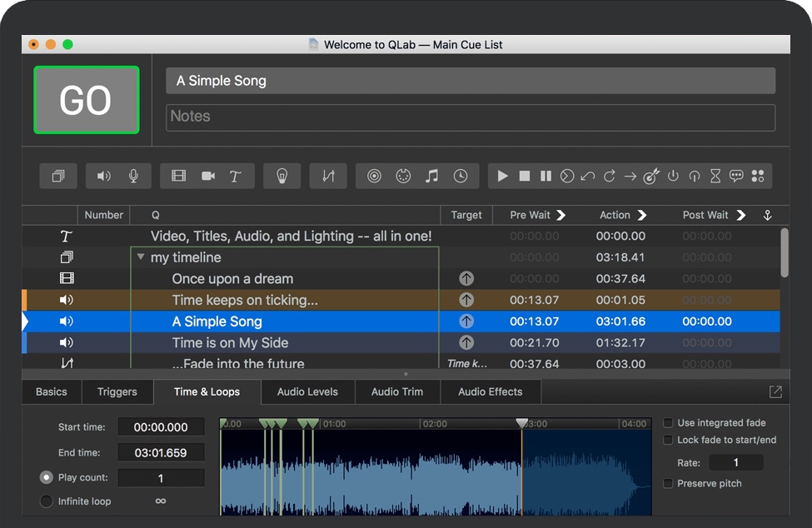This screenshot has height=528, width=812.
Task: Add a Camera cue from the toolbar
Action: [x=208, y=176]
